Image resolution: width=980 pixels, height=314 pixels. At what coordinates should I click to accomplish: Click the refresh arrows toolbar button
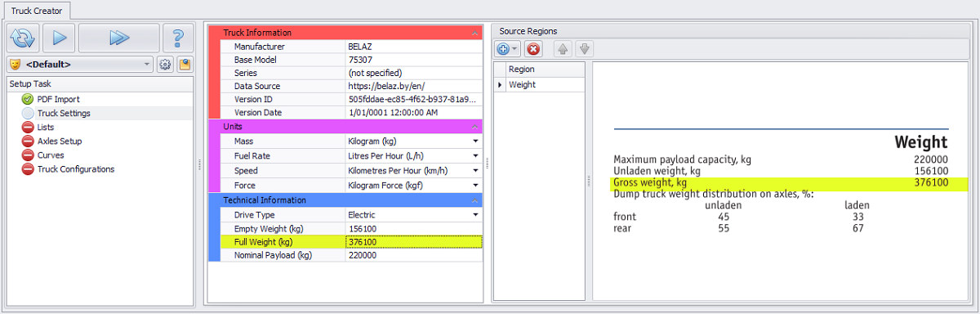(23, 38)
